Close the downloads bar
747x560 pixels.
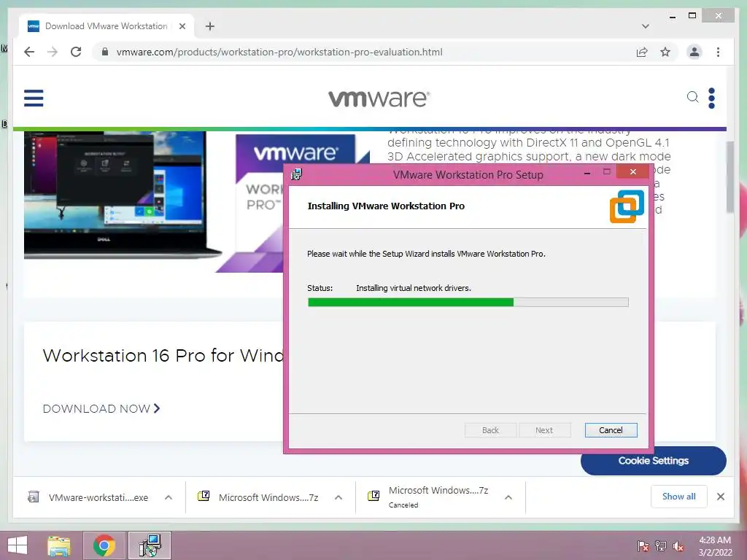[720, 497]
